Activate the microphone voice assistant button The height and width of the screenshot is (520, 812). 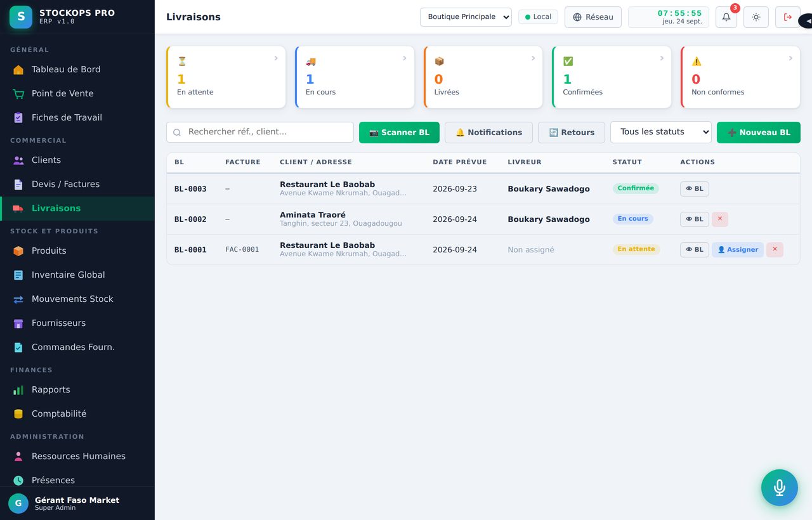780,488
